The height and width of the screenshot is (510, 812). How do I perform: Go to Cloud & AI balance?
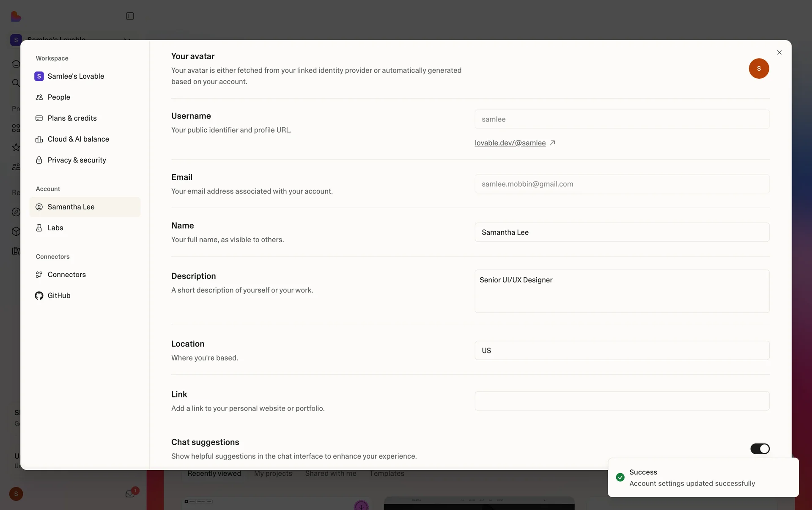click(78, 139)
